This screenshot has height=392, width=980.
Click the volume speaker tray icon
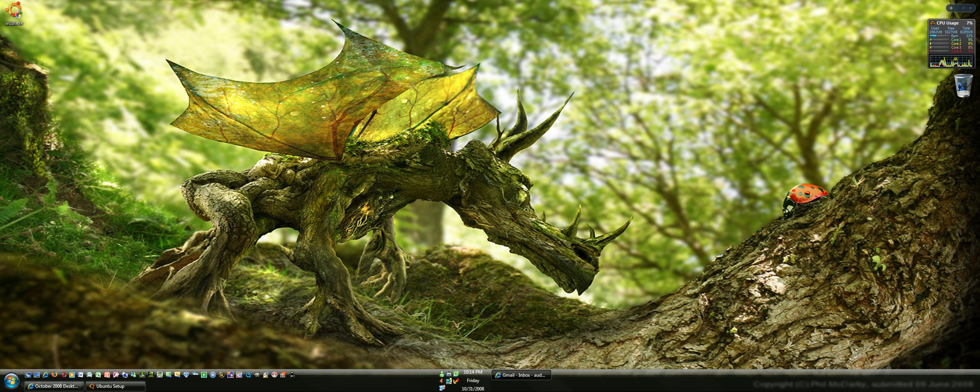pyautogui.click(x=441, y=381)
